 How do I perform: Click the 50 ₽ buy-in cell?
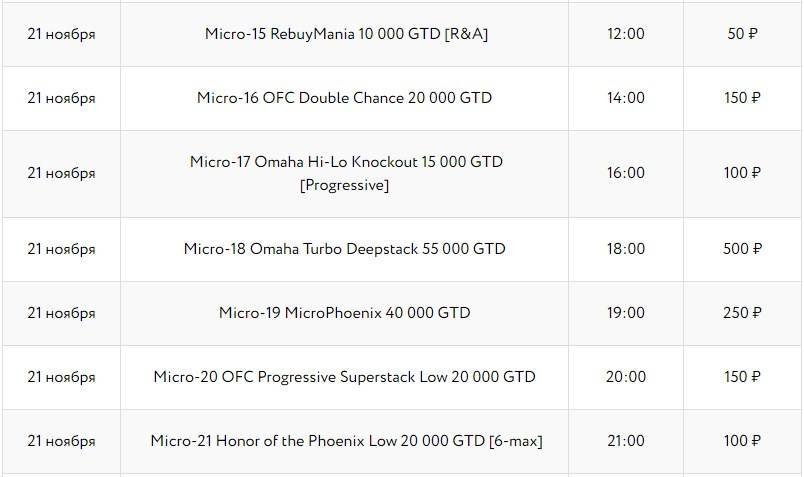[x=743, y=34]
